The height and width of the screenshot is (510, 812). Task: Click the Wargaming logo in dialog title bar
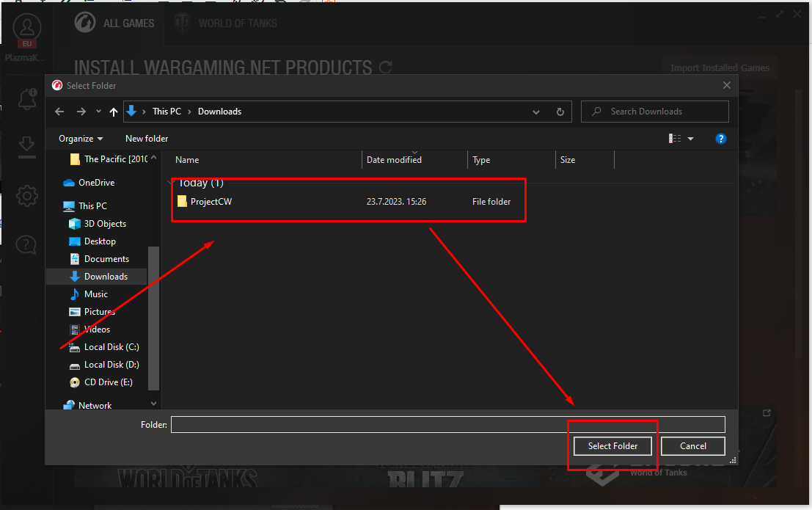tap(57, 86)
